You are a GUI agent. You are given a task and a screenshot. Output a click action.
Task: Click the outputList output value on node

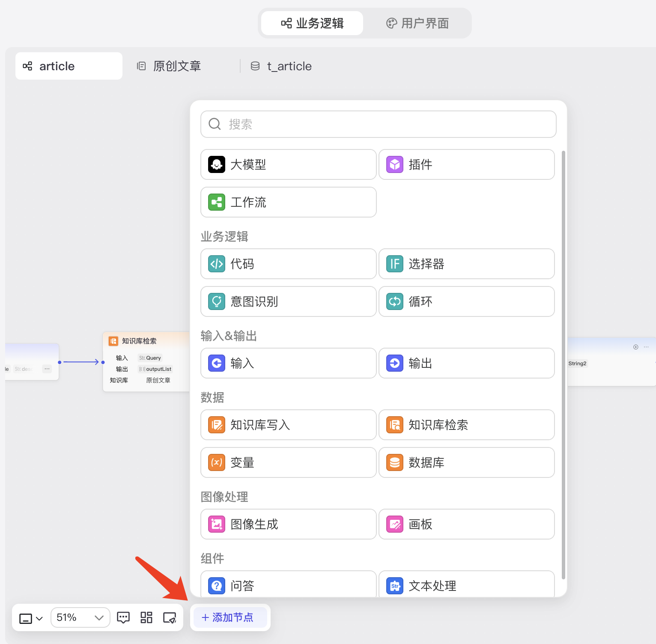pos(155,369)
